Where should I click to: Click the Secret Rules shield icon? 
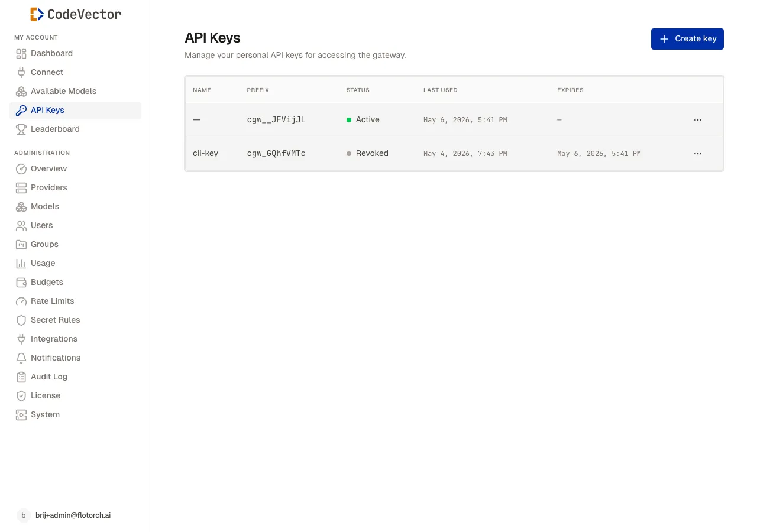pyautogui.click(x=21, y=320)
